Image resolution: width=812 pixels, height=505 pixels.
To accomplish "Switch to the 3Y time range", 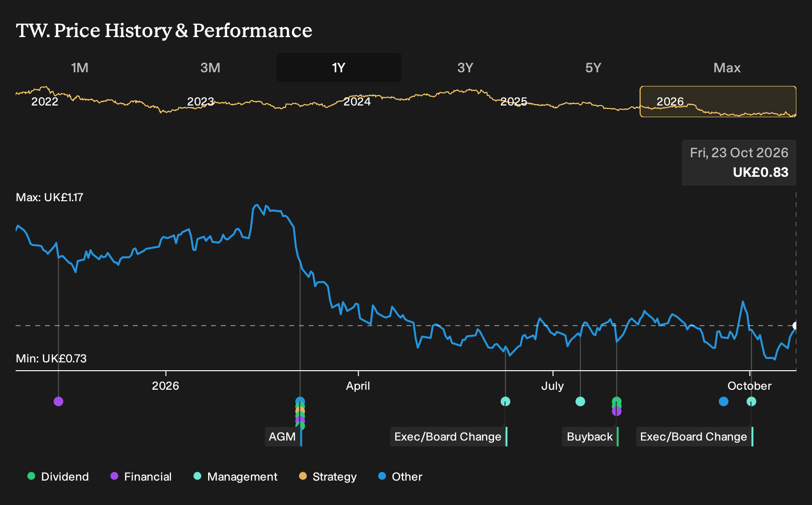I will coord(466,67).
